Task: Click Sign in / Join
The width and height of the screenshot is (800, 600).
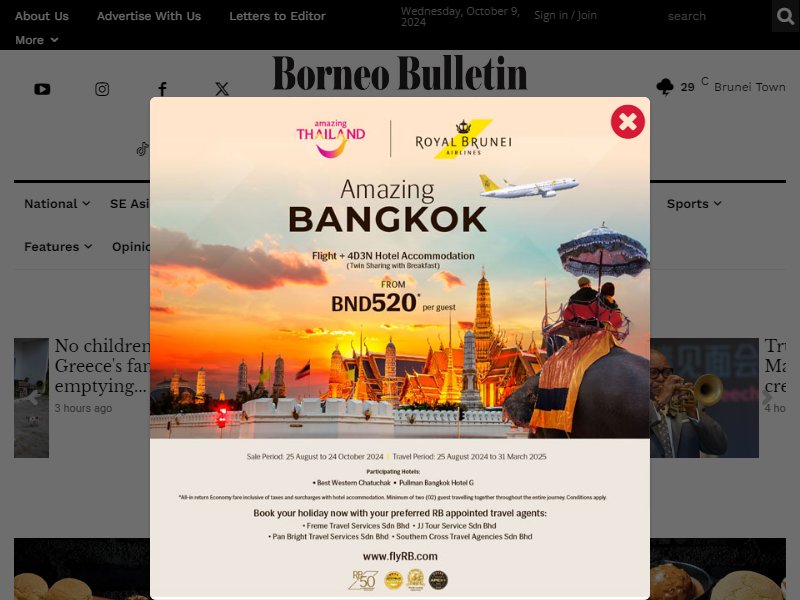Action: point(565,15)
